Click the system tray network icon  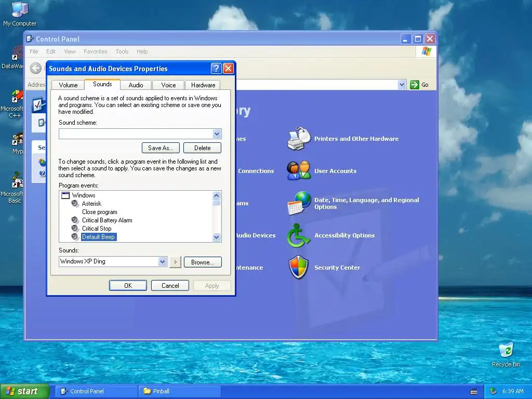pyautogui.click(x=494, y=391)
